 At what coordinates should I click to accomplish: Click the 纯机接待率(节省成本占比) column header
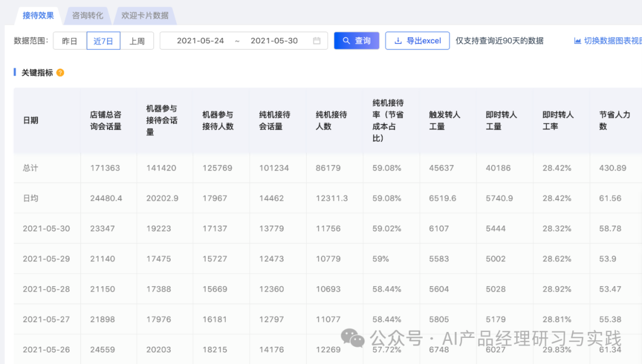coord(388,120)
